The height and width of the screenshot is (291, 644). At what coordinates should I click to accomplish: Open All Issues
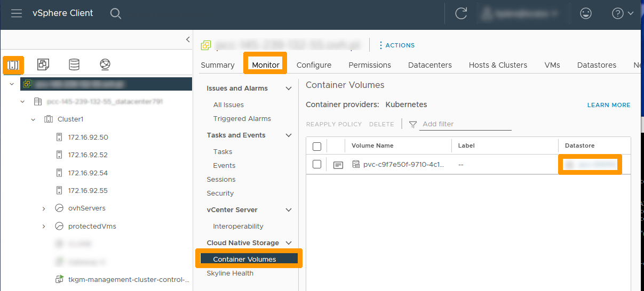coord(228,105)
